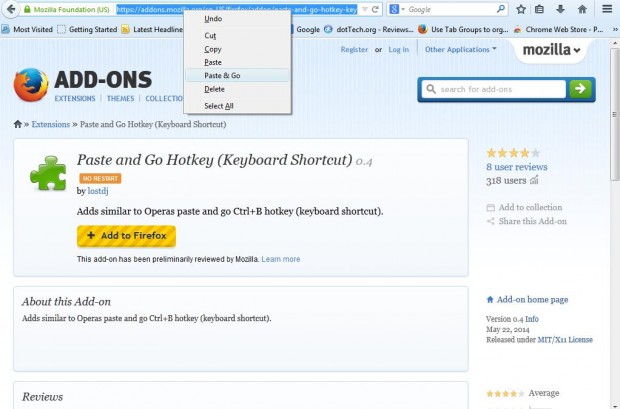Open the hamburger menu icon
620x409 pixels.
(x=607, y=9)
